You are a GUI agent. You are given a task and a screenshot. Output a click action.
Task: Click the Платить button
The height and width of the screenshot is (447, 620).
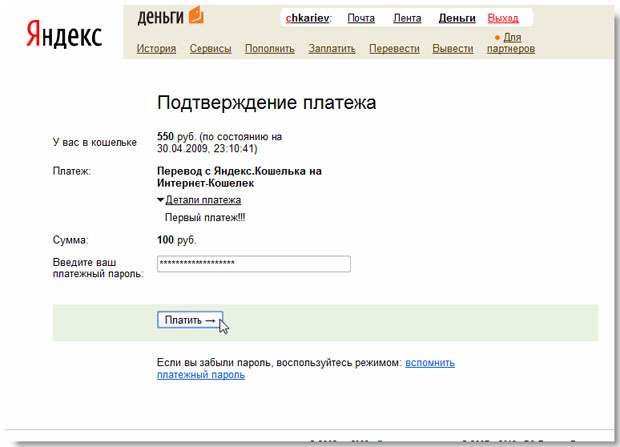[190, 320]
